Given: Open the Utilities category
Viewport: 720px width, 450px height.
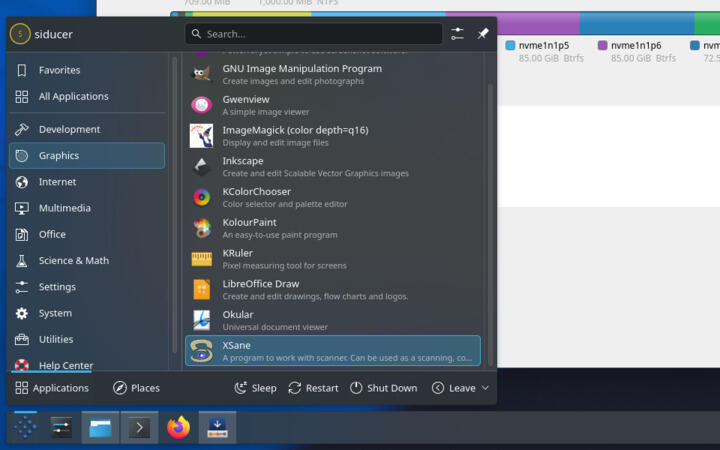Looking at the screenshot, I should click(87, 339).
